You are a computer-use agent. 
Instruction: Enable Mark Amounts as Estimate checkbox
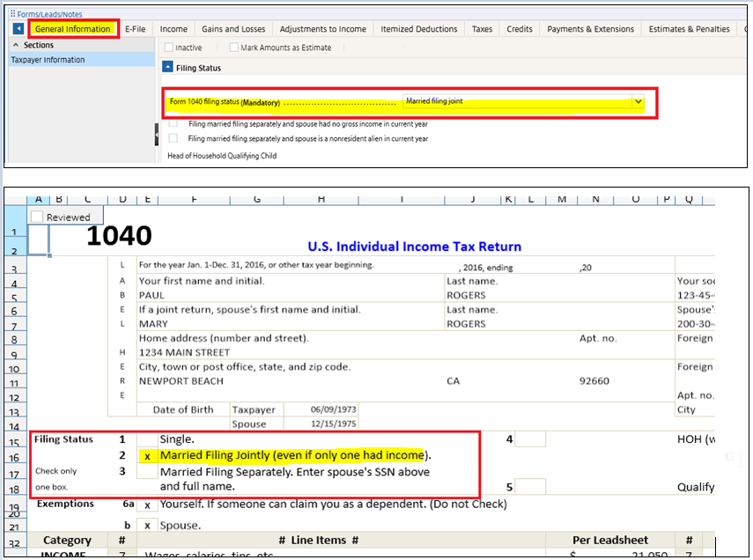[x=233, y=48]
